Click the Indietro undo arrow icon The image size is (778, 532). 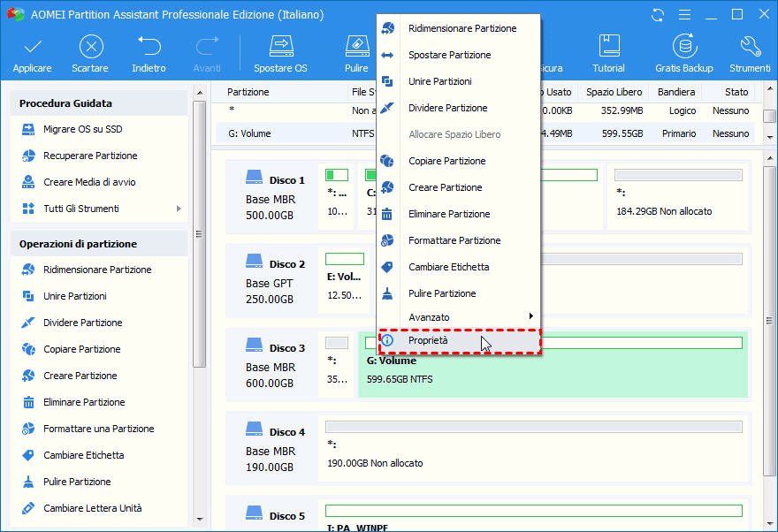(x=149, y=46)
